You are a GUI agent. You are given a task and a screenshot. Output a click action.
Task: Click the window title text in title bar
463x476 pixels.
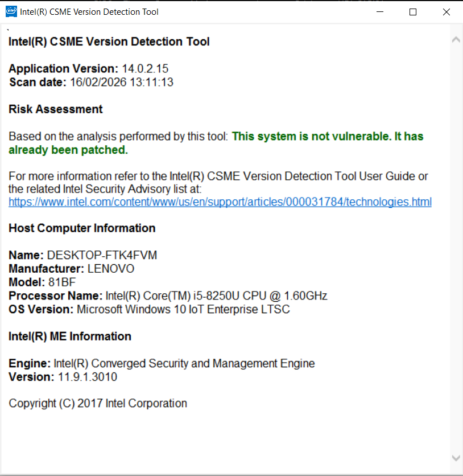(x=89, y=12)
